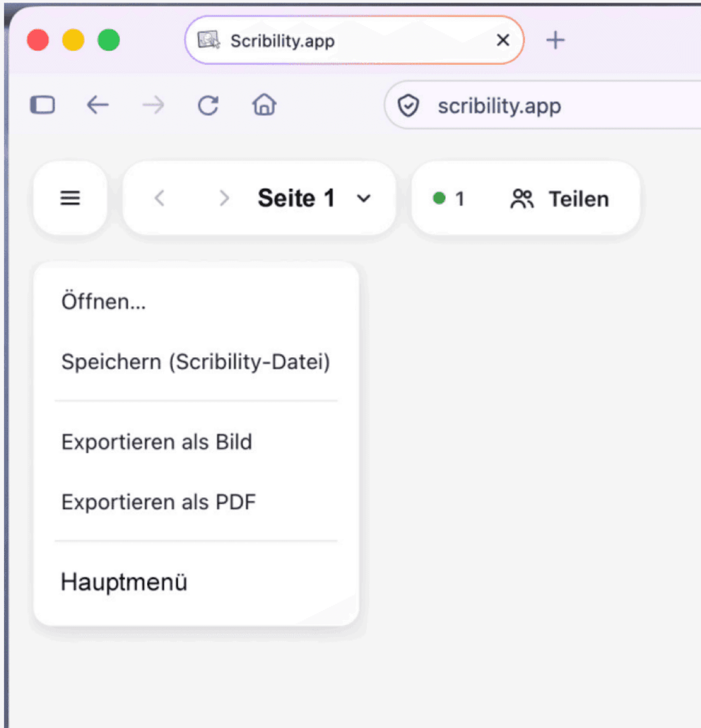Click the Teilen people icon
Viewport: 701px width, 728px height.
click(522, 199)
